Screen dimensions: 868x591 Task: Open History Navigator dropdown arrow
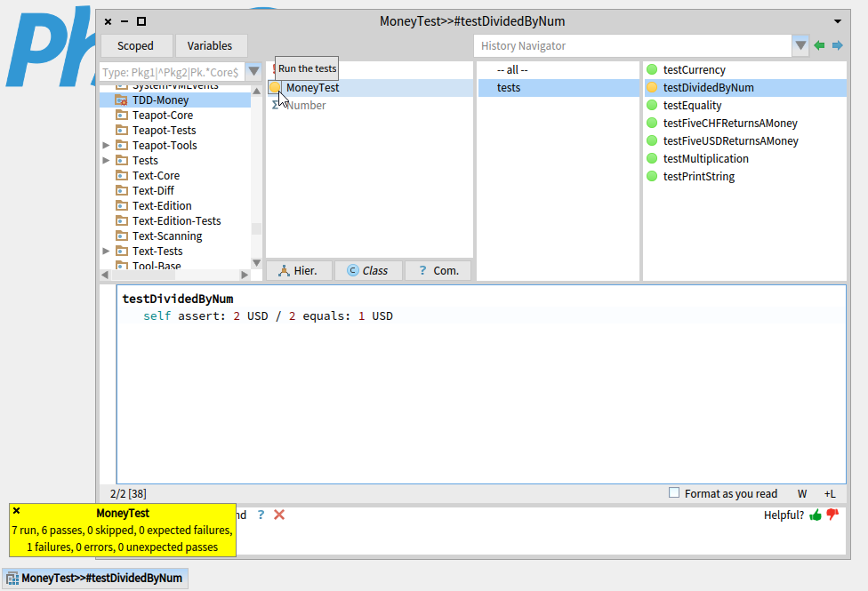[800, 45]
